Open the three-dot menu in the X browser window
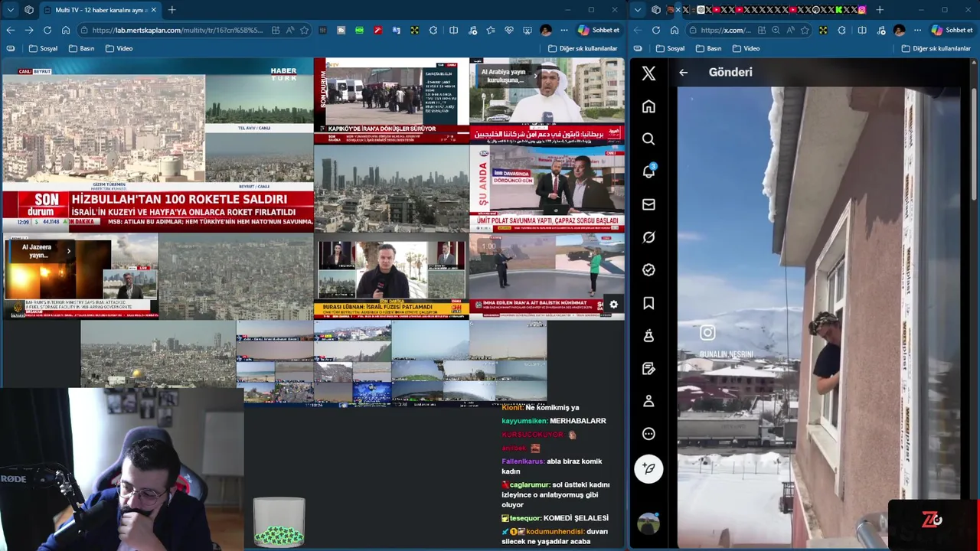Viewport: 980px width, 551px height. (x=918, y=31)
